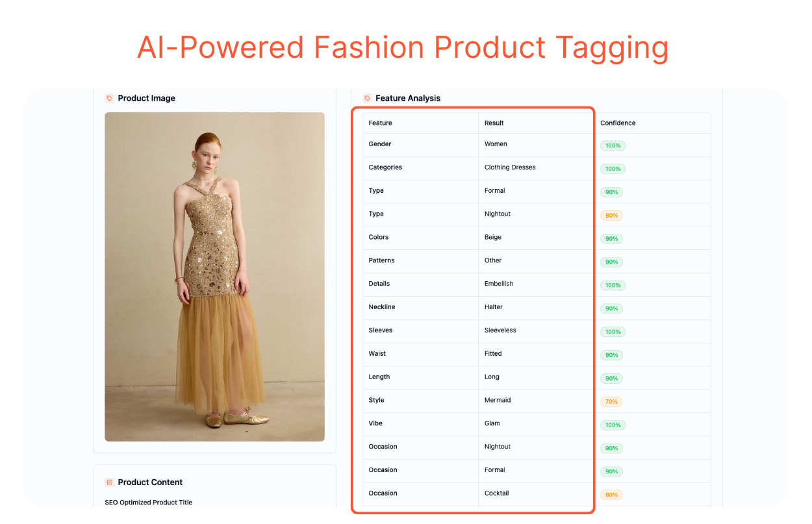The width and height of the screenshot is (812, 524).
Task: Click the edit icon beside Product Content
Action: (109, 482)
